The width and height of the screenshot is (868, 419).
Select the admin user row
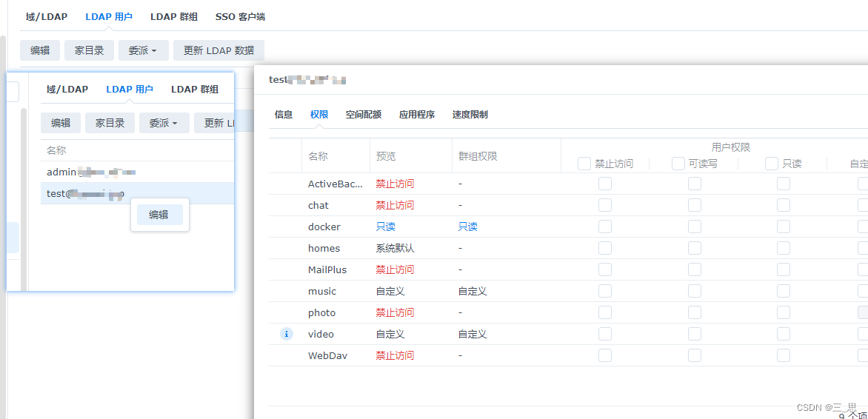pos(137,172)
